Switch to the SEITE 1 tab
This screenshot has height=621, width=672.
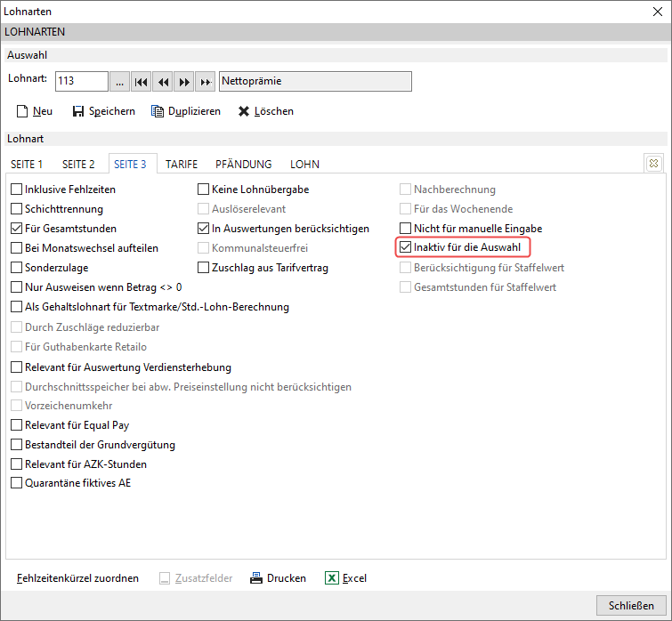27,165
